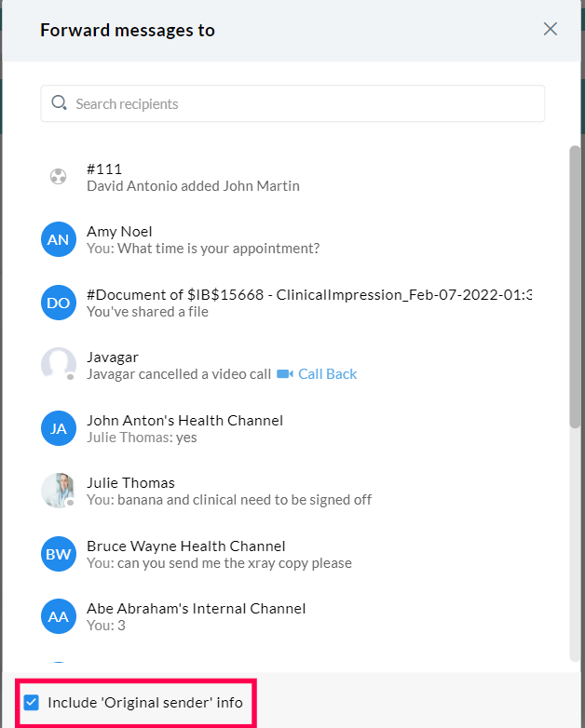Close the Forward messages dialog
The width and height of the screenshot is (585, 728).
point(551,29)
